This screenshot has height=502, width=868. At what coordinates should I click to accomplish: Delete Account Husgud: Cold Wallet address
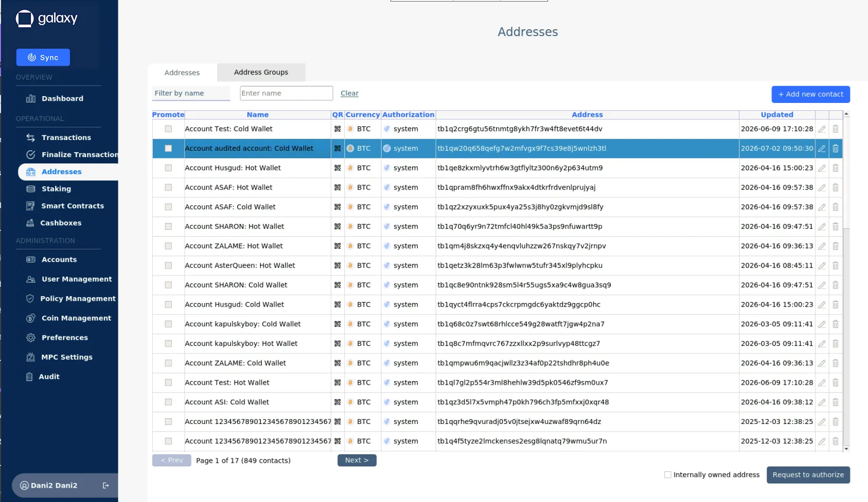(x=836, y=305)
